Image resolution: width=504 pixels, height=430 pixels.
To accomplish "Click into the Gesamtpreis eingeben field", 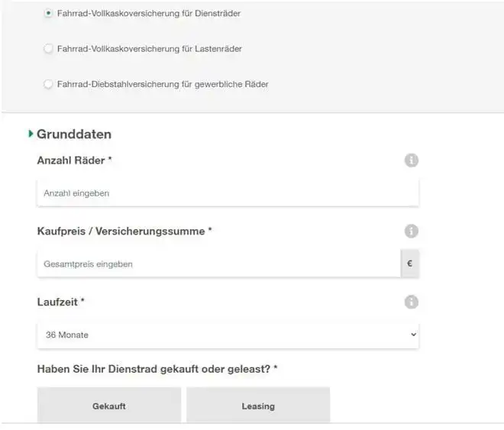I will [218, 264].
